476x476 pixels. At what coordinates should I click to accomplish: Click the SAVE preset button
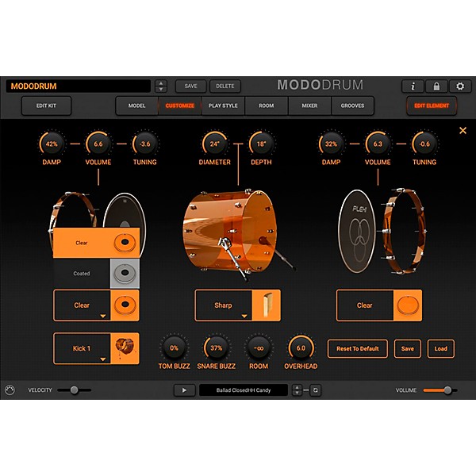(190, 86)
